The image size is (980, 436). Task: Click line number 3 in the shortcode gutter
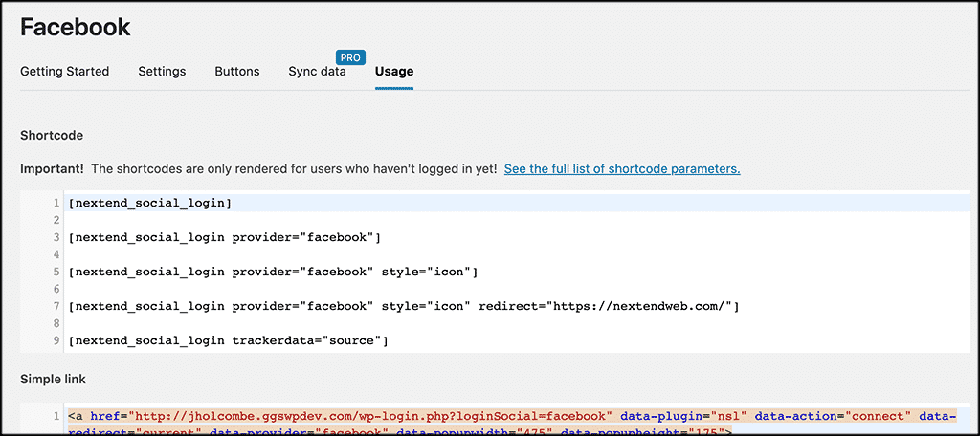tap(56, 237)
